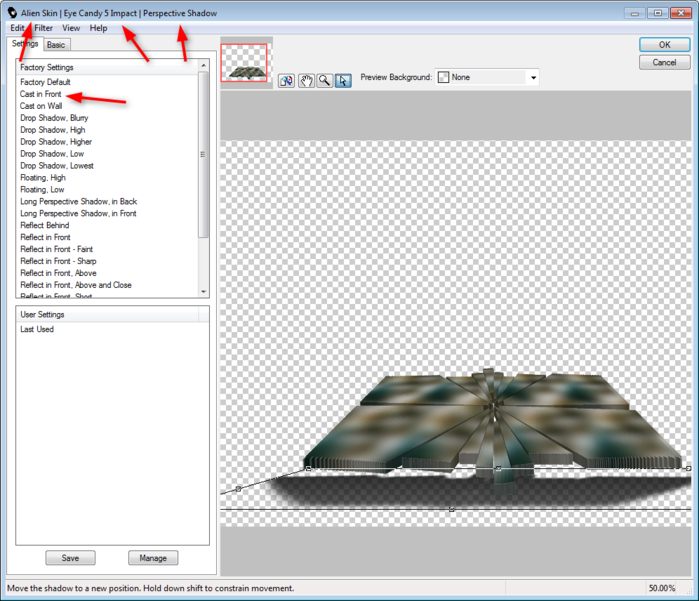699x601 pixels.
Task: Click the factory list scroll down arrow
Action: coord(203,292)
